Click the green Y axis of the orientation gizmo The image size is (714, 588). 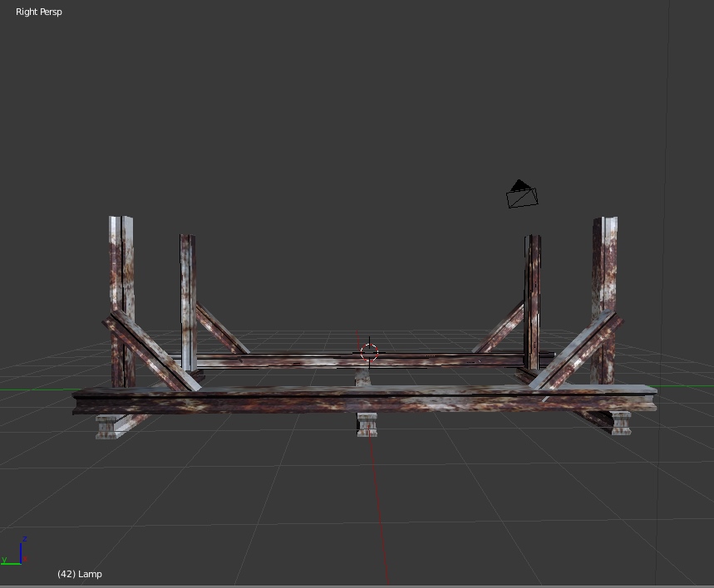click(11, 562)
